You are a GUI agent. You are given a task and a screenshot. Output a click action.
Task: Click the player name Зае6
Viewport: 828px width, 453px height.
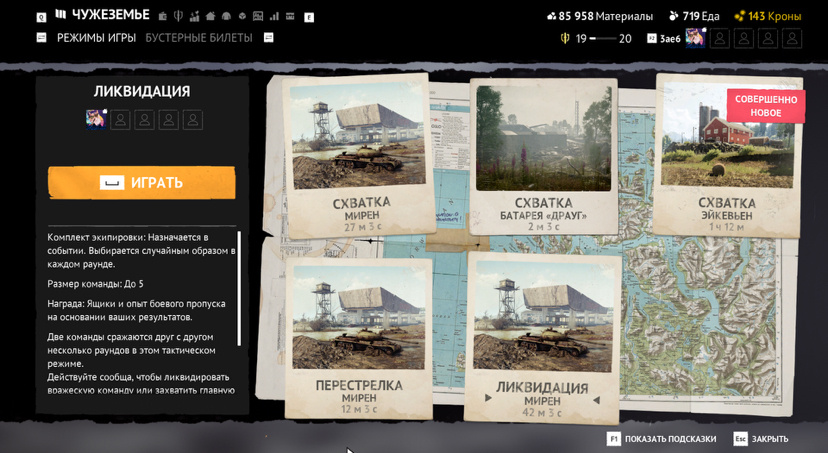(670, 39)
